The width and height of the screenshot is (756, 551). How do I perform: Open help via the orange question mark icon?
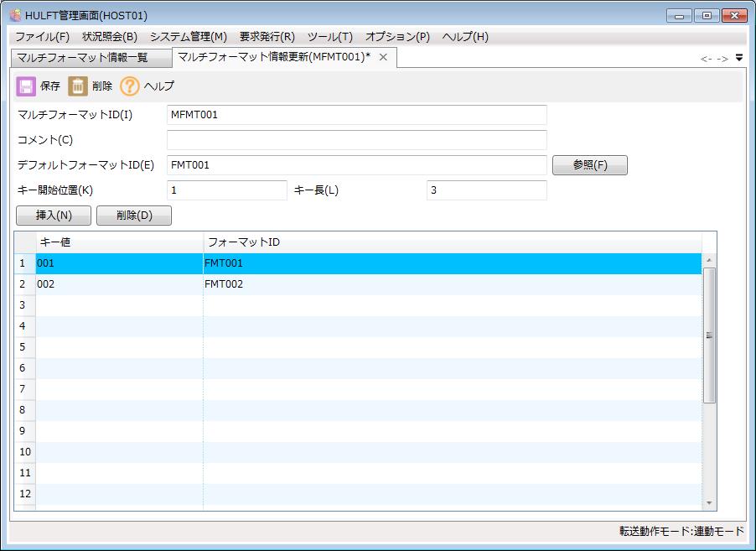click(x=129, y=86)
